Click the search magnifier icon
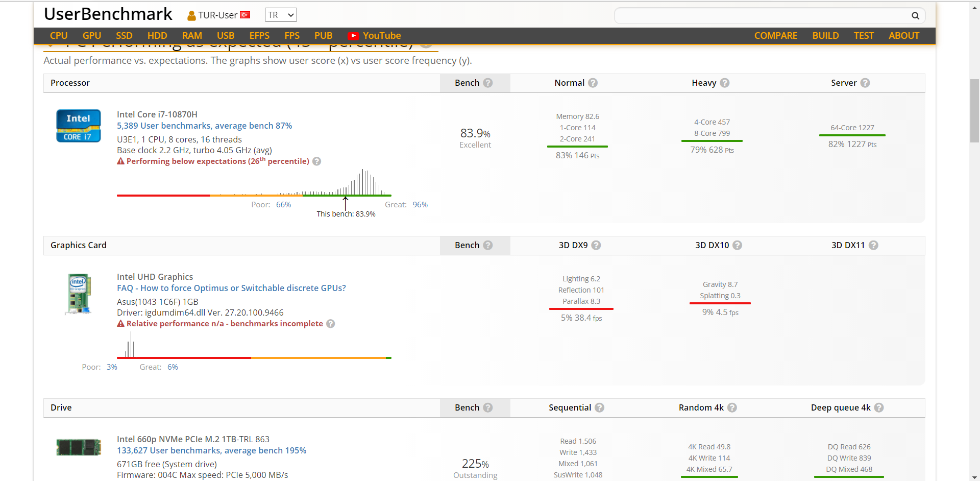 [915, 16]
